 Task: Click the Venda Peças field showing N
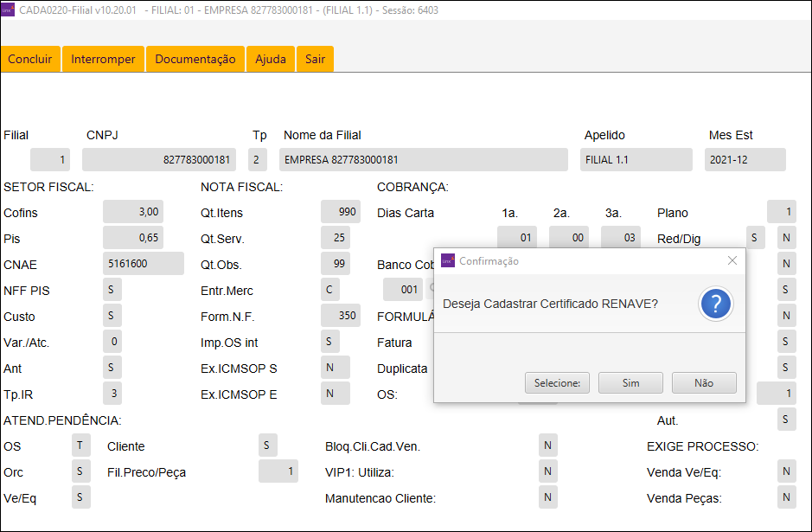coord(787,497)
